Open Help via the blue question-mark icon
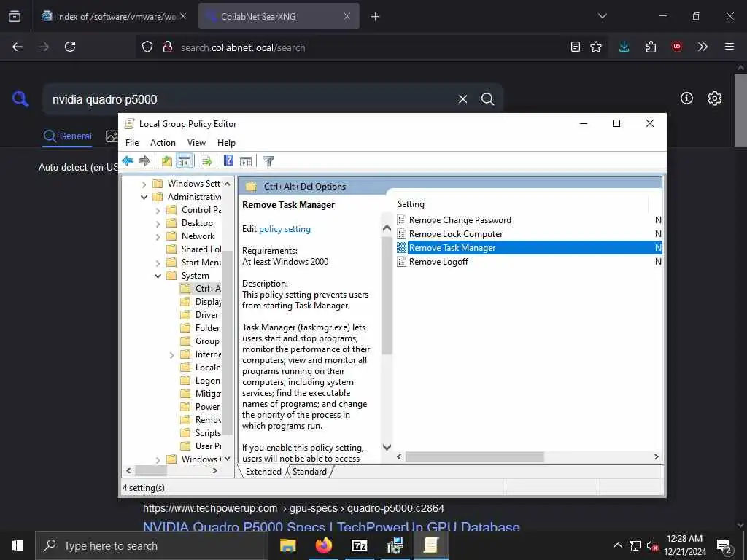This screenshot has height=560, width=747. pyautogui.click(x=228, y=161)
